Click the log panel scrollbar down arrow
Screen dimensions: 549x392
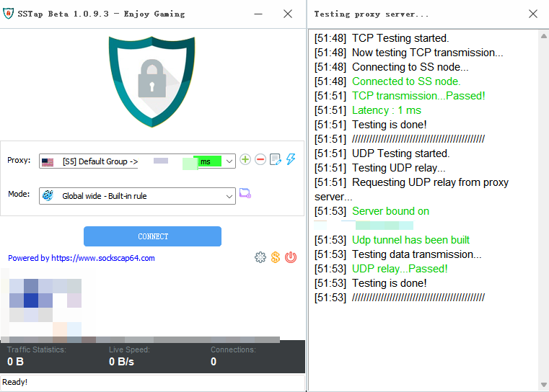tap(543, 386)
